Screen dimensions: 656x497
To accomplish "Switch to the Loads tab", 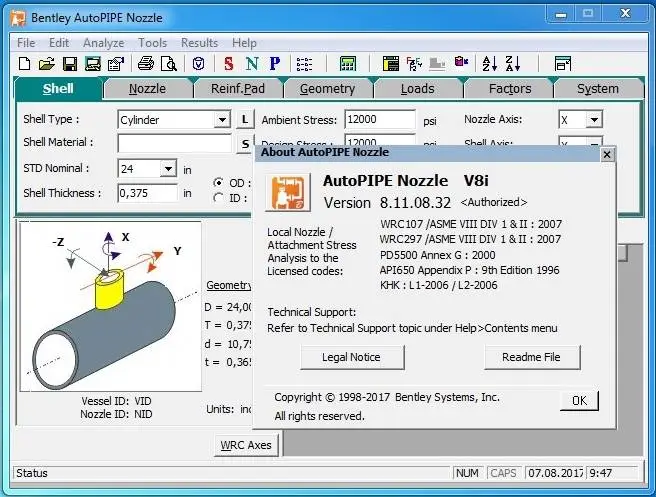I will [418, 89].
